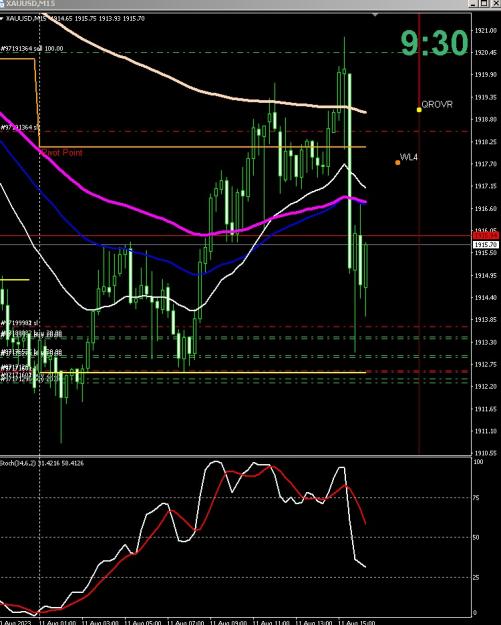Click the 11 Aug 03:00 time axis label

(100, 622)
